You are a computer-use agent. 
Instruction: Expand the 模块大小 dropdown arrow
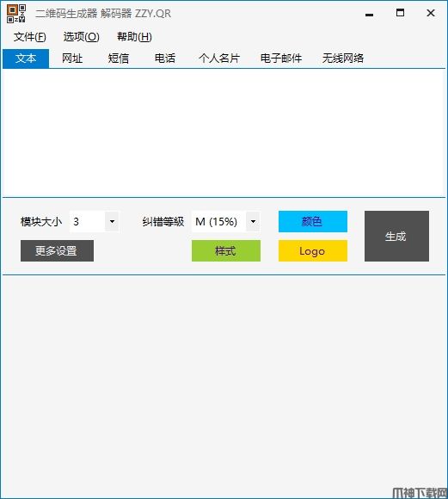[x=112, y=221]
